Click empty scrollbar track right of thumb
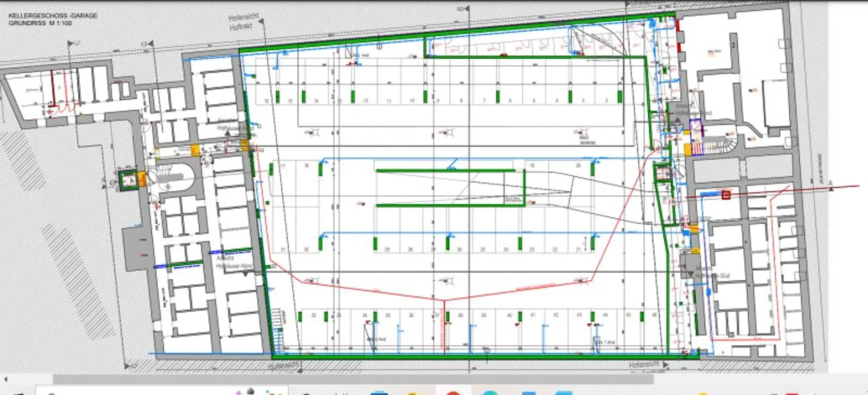Viewport: 868px width, 395px height. click(759, 379)
